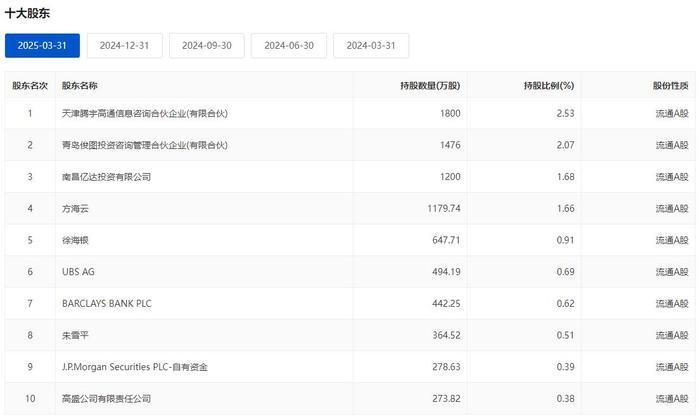
Task: Show the 2024-03-31 holdings tab
Action: [371, 45]
